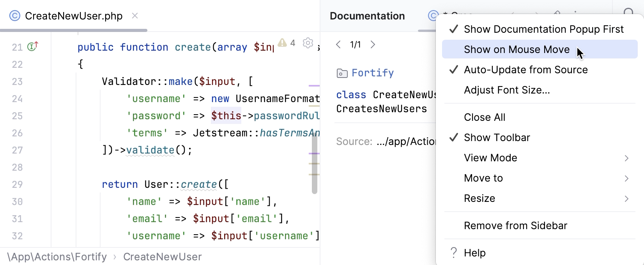Image resolution: width=644 pixels, height=265 pixels.
Task: Choose Remove from Sidebar
Action: [x=540, y=226]
